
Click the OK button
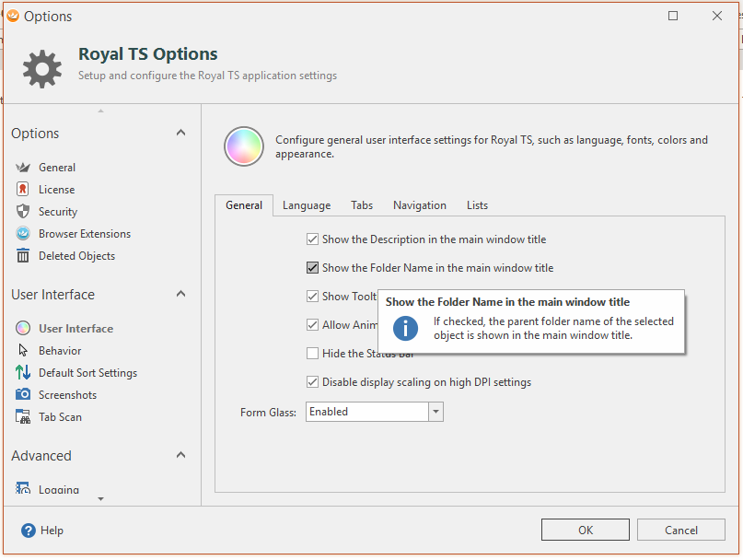[x=586, y=530]
